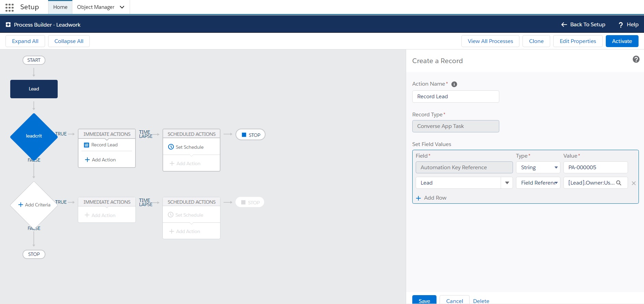
Task: Click the Help question mark icon in header
Action: pos(621,25)
